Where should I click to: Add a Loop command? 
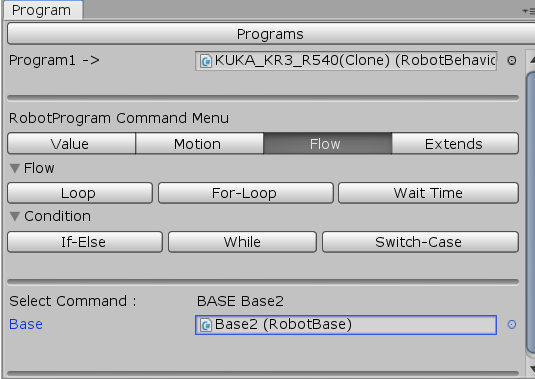[x=80, y=193]
